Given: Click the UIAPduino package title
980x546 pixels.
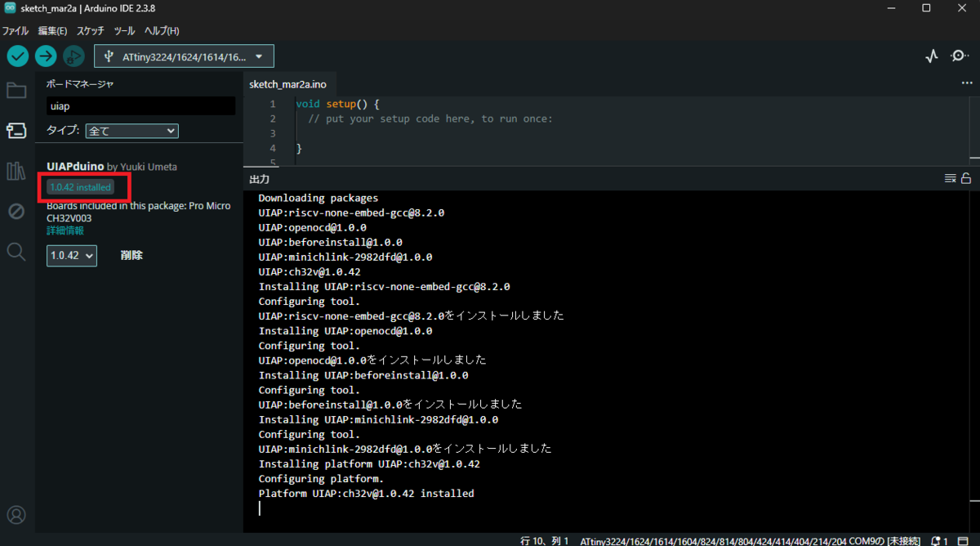Looking at the screenshot, I should [75, 167].
